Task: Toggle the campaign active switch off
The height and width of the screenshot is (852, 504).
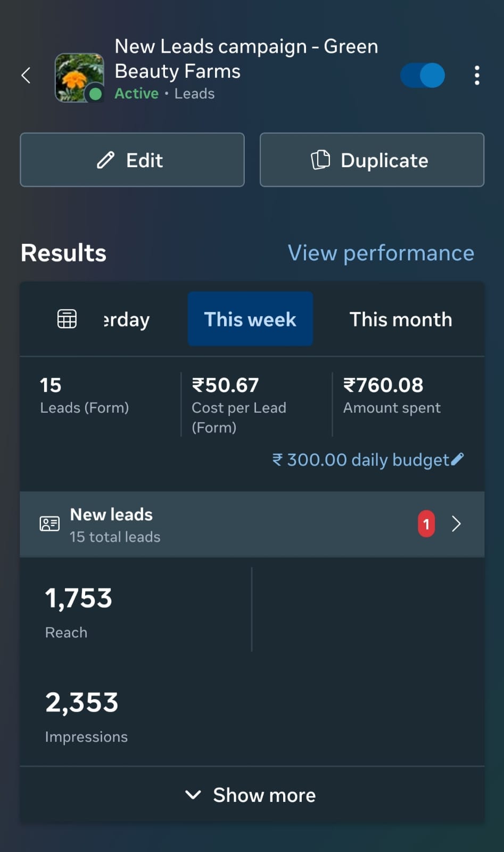Action: click(x=423, y=76)
